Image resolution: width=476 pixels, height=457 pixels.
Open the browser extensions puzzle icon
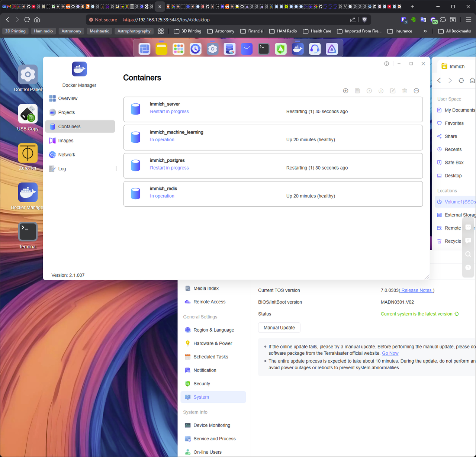(x=443, y=20)
